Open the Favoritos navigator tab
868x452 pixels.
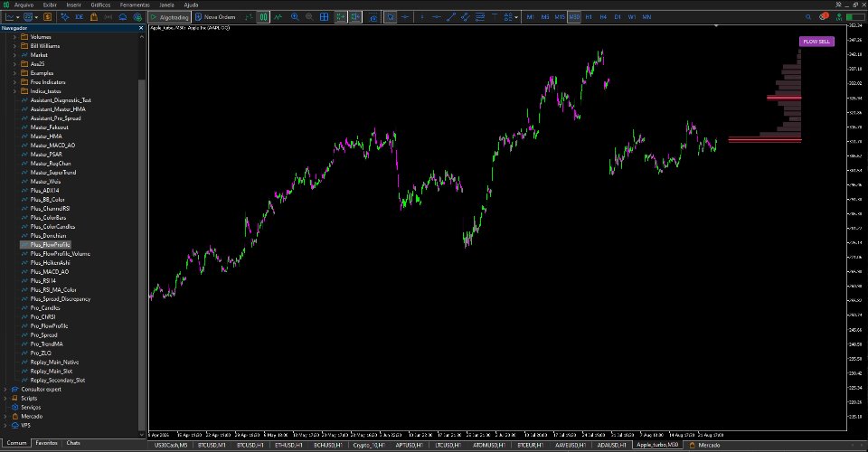tap(46, 443)
